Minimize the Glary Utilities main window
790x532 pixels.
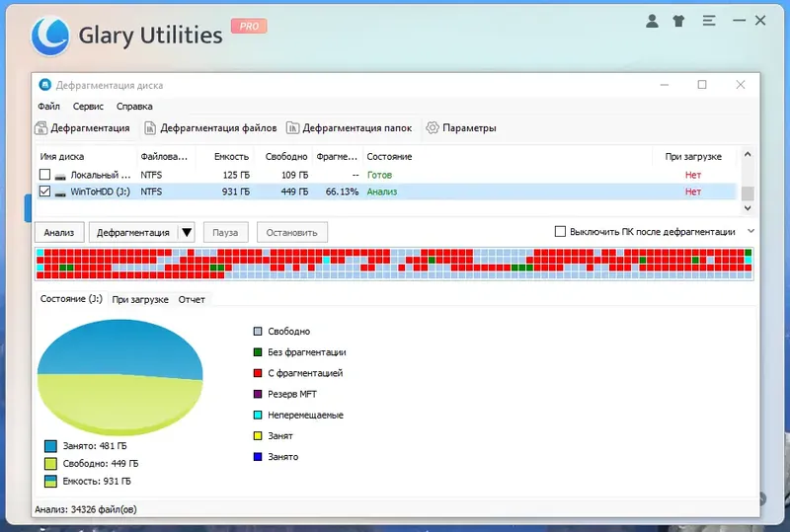pyautogui.click(x=739, y=21)
